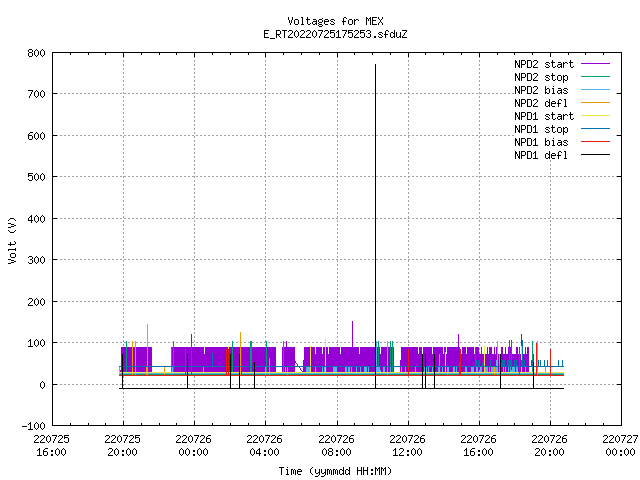The height and width of the screenshot is (480, 640).
Task: Click the green NPD2 stop legend line
Action: (x=595, y=76)
